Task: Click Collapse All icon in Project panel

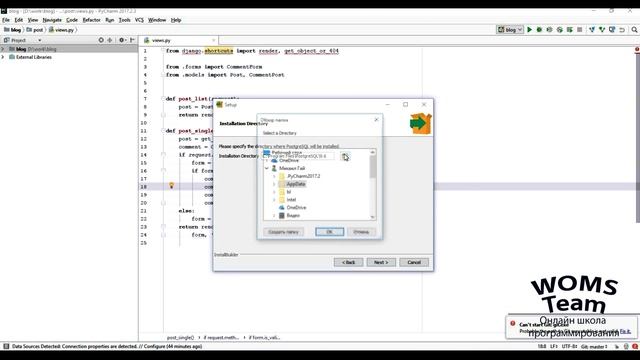Action: (x=110, y=40)
